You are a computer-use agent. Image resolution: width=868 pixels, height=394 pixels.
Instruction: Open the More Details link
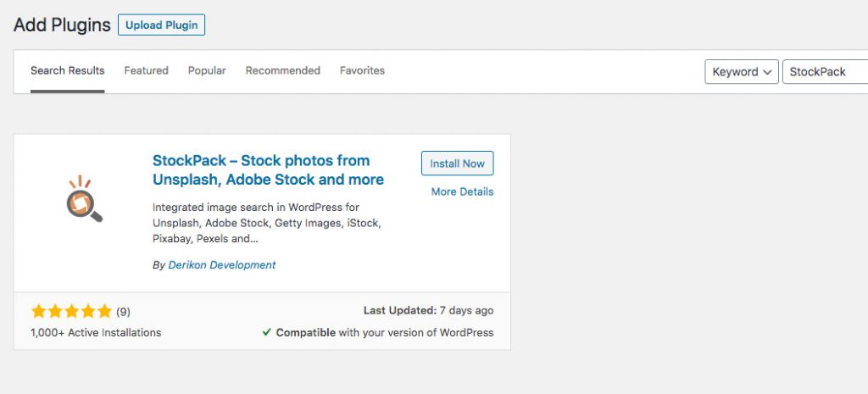click(462, 192)
